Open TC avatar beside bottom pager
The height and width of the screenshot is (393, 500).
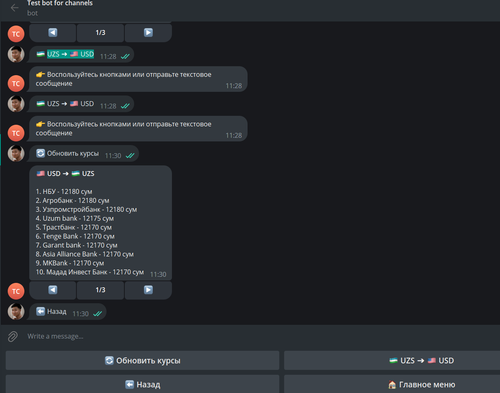16,291
